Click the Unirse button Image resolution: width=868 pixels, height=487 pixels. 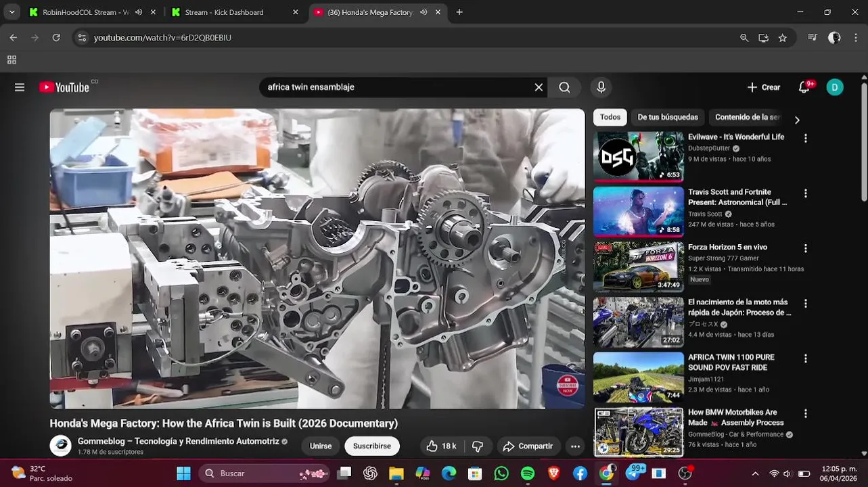321,446
